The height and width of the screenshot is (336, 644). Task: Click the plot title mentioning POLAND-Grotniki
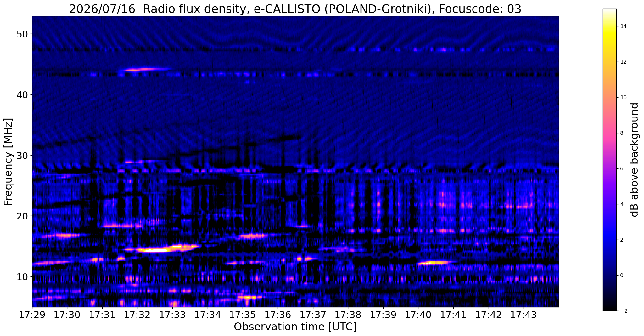(295, 9)
